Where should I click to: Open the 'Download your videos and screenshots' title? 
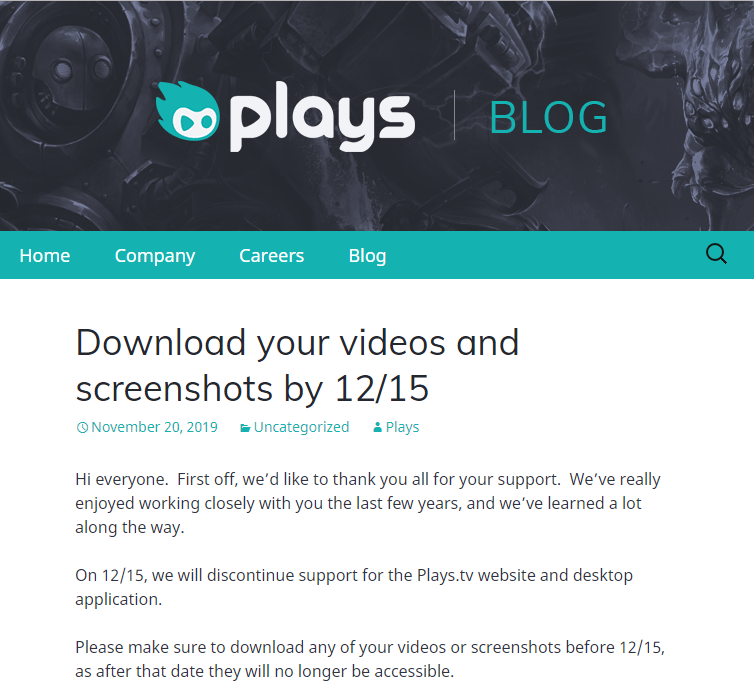click(297, 365)
